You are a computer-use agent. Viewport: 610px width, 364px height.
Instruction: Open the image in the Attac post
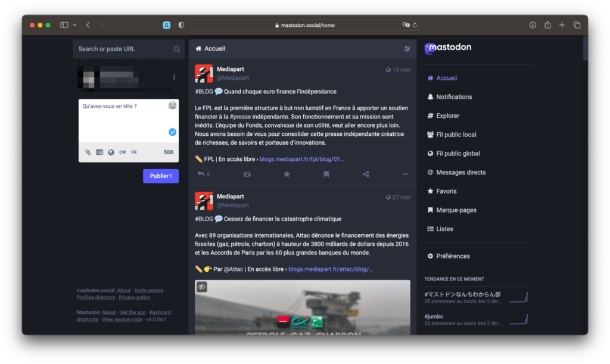click(302, 307)
